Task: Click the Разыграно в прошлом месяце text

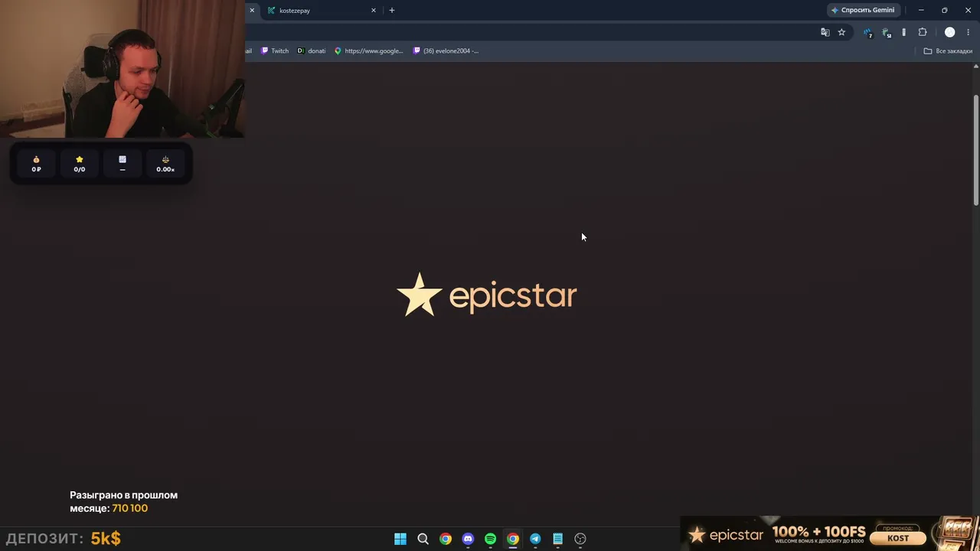Action: [123, 501]
